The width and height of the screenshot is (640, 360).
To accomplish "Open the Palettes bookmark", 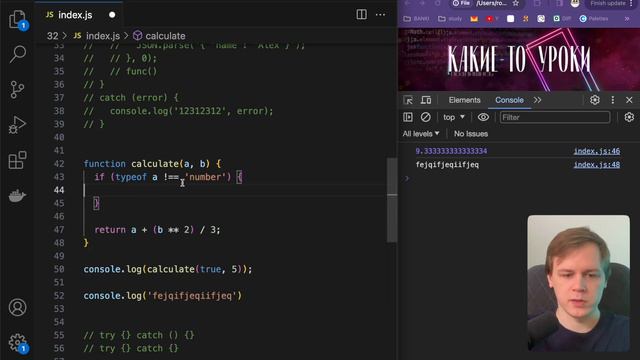I will [x=594, y=19].
